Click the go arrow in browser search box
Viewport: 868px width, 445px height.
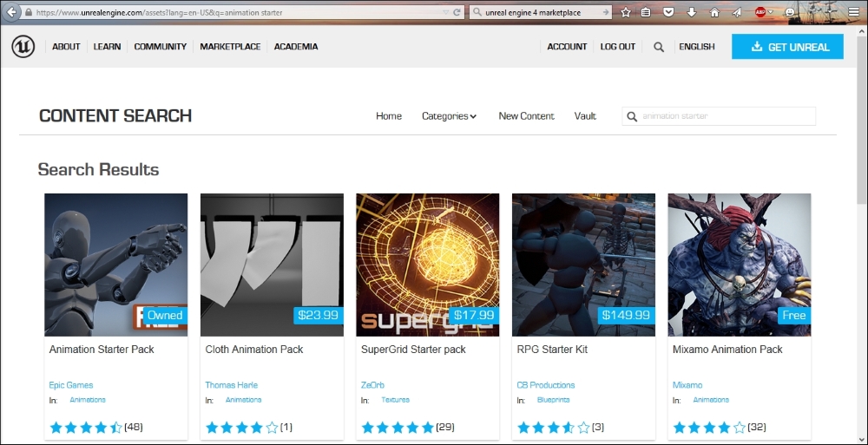point(606,12)
